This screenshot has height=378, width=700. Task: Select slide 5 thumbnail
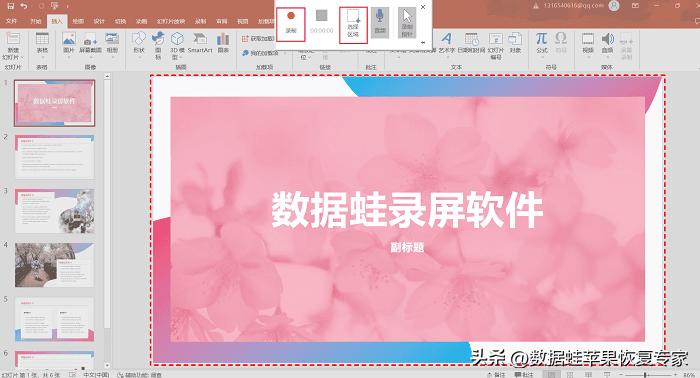pos(54,320)
